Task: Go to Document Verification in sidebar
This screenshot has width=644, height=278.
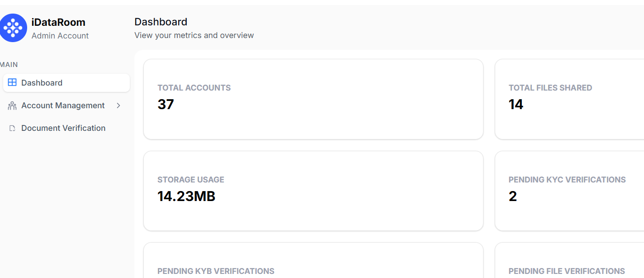Action: (x=63, y=128)
